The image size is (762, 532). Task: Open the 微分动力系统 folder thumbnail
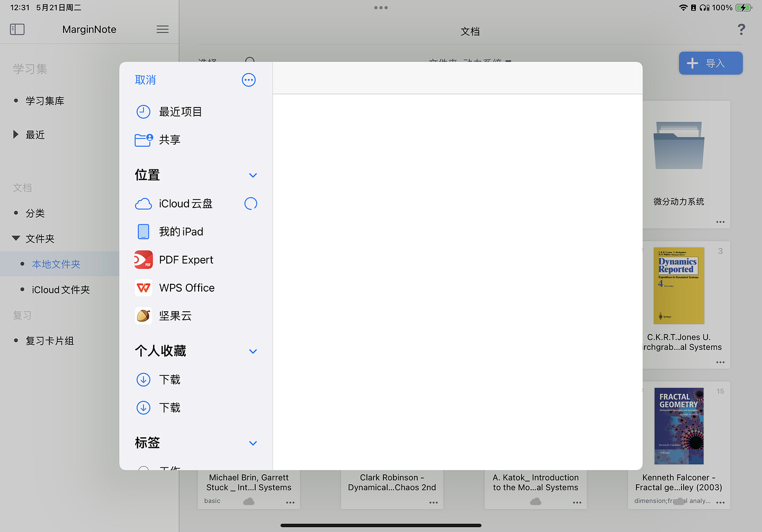pyautogui.click(x=679, y=146)
